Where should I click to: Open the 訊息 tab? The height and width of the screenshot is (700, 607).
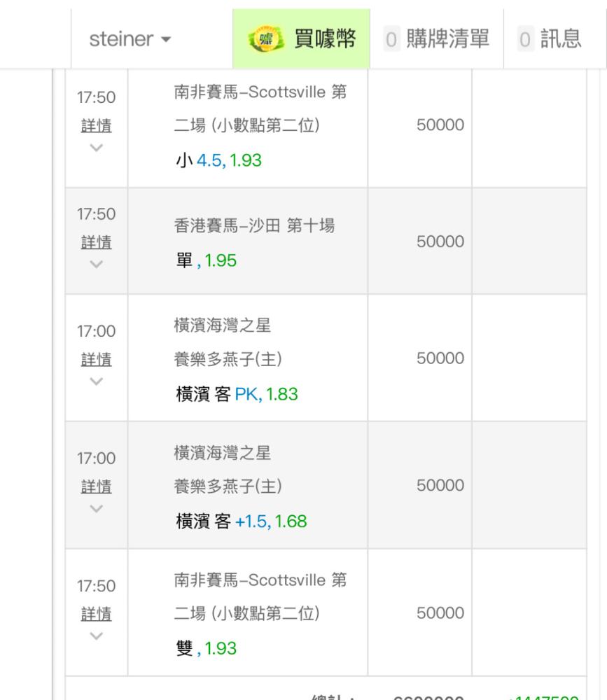[x=550, y=39]
